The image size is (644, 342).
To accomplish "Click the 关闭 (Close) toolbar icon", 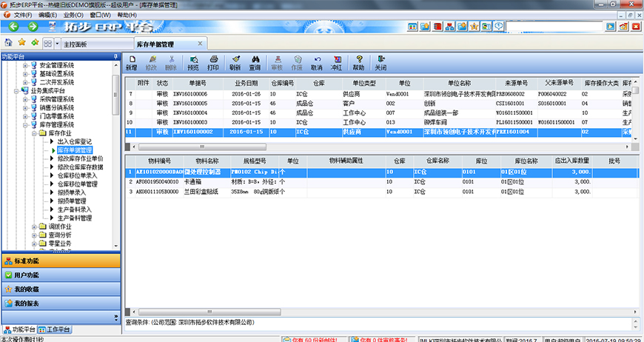I will pos(380,62).
